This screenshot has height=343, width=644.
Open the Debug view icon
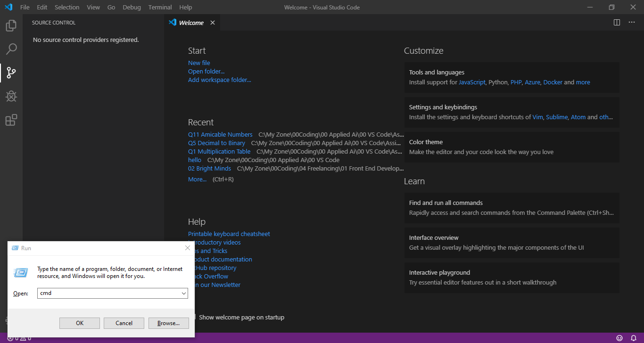coord(11,96)
